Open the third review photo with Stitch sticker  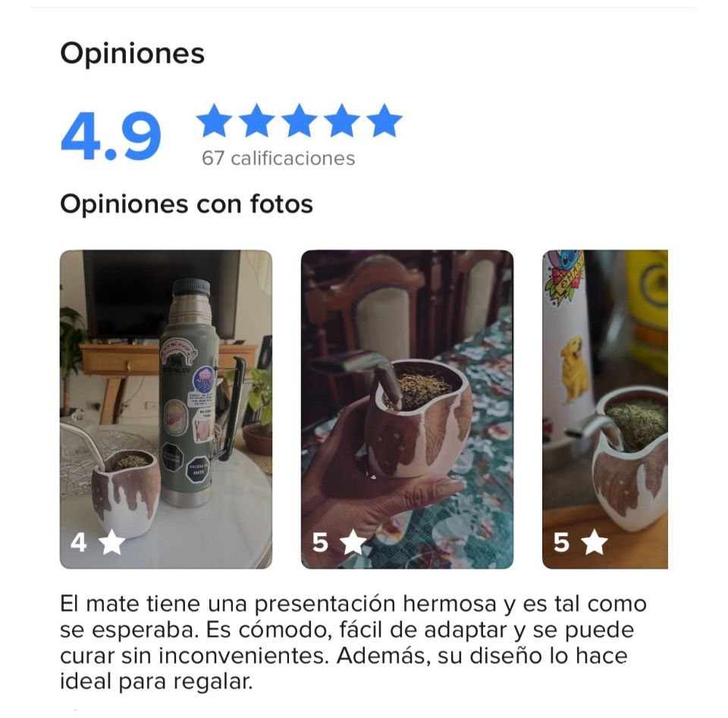605,409
